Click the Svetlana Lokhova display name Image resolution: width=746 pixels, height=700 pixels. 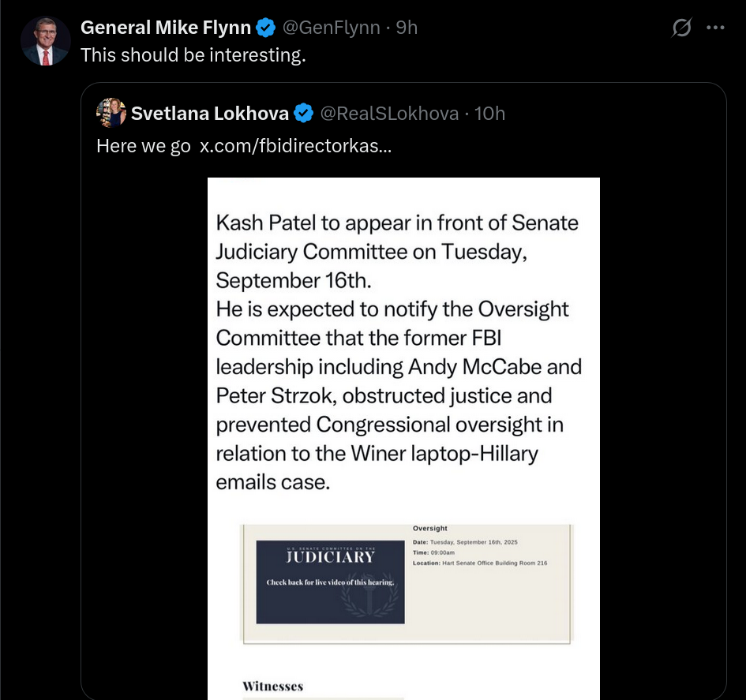(x=210, y=113)
